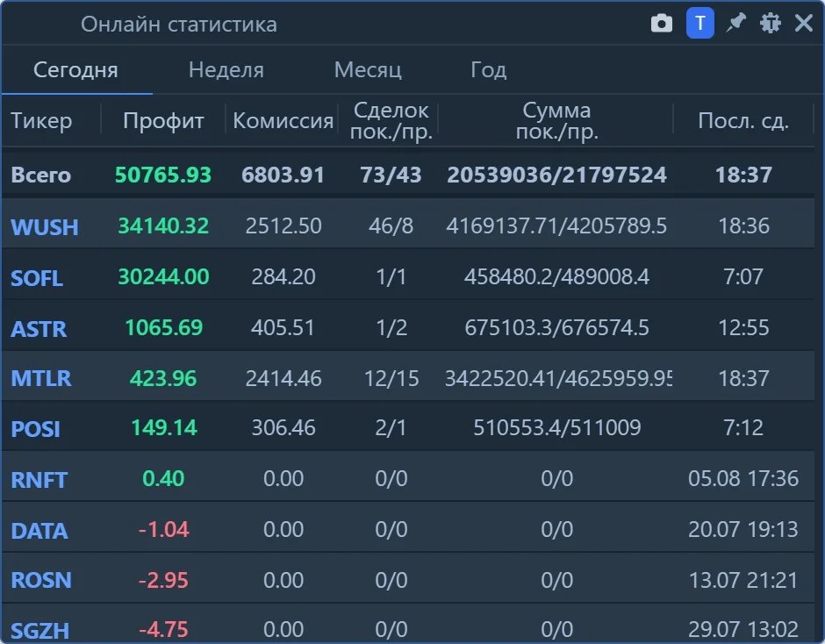
Task: Click DATA loss value -1.04
Action: [163, 529]
